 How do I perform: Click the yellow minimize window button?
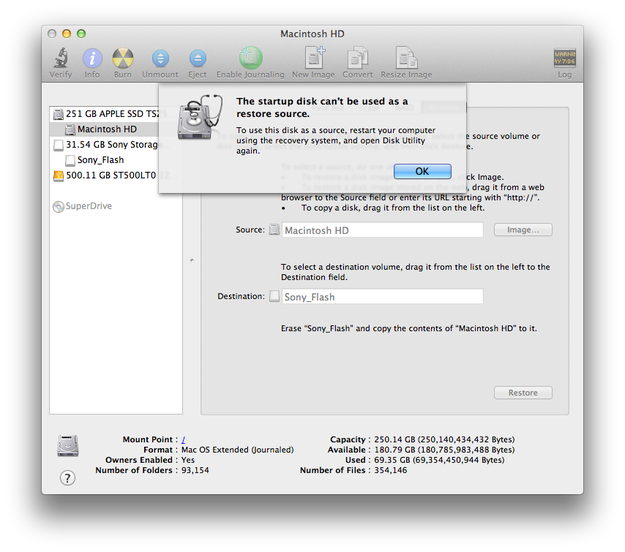[66, 34]
